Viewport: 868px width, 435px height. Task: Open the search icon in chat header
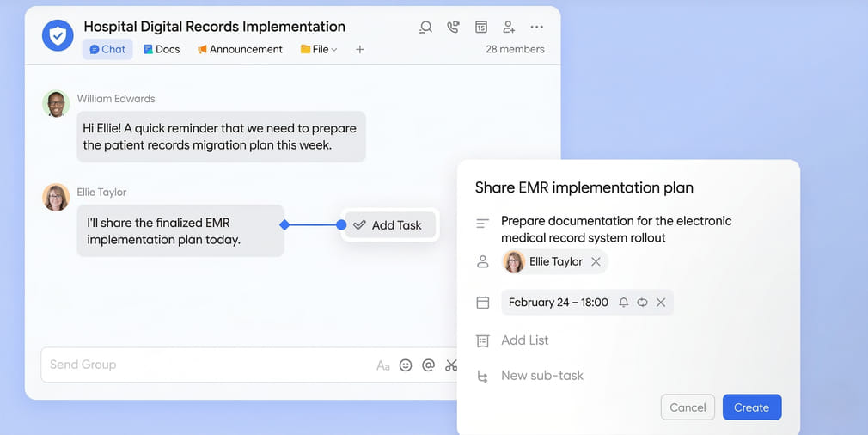[425, 28]
